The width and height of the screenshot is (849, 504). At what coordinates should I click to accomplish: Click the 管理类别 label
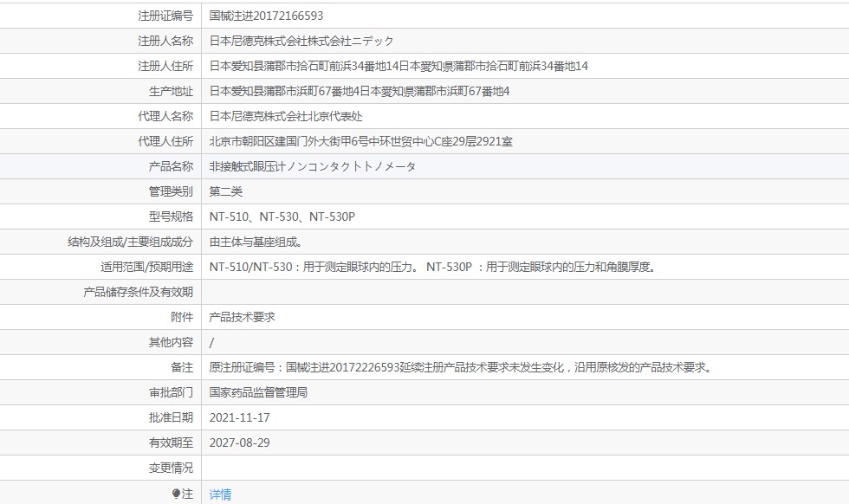(172, 191)
